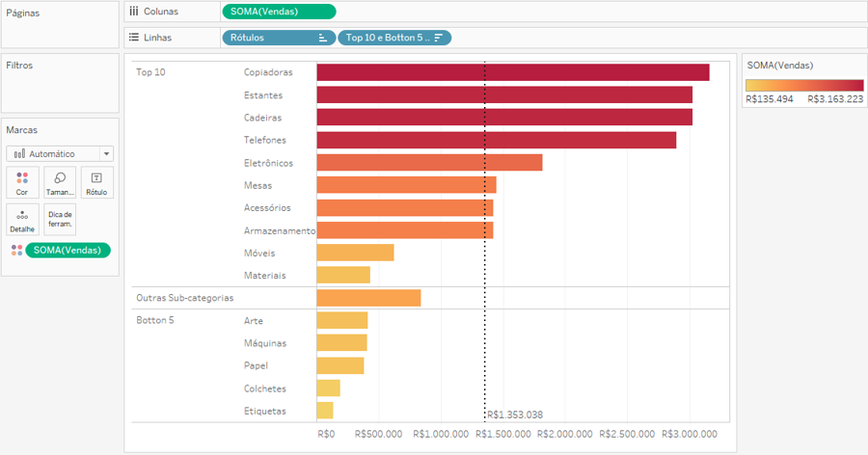
Task: Click the Armazenamento row label
Action: pyautogui.click(x=280, y=230)
